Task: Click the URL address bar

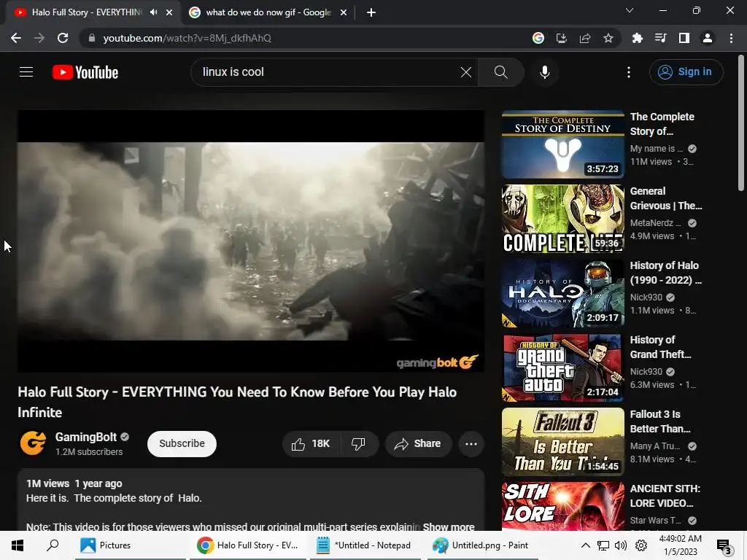Action: click(305, 38)
